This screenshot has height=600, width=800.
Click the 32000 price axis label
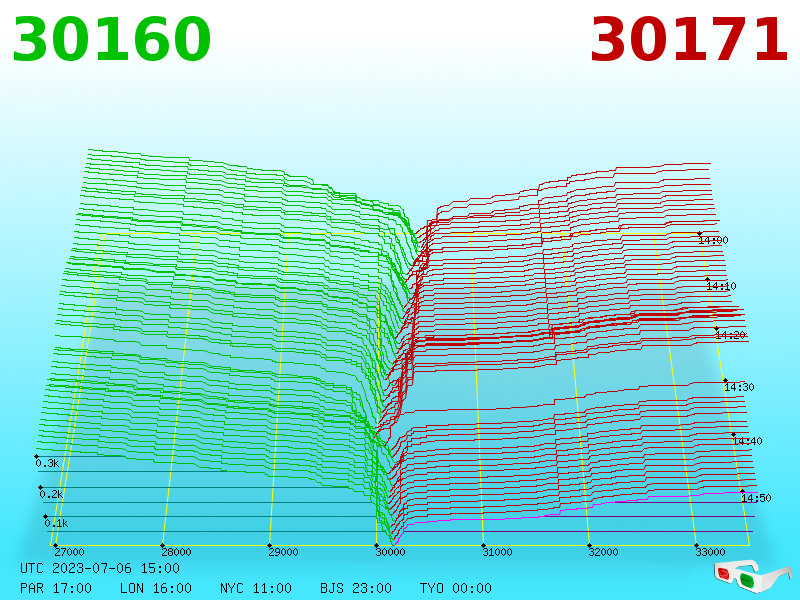pyautogui.click(x=604, y=552)
